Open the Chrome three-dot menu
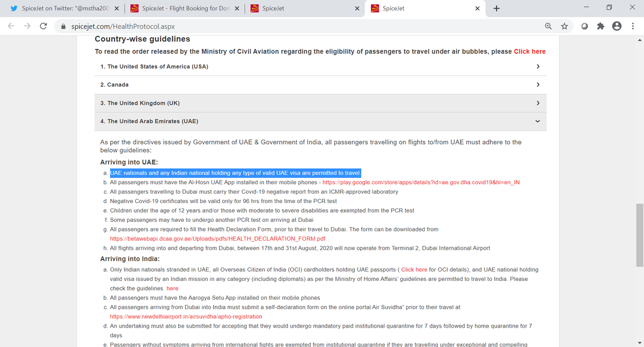The height and width of the screenshot is (347, 644). (633, 26)
